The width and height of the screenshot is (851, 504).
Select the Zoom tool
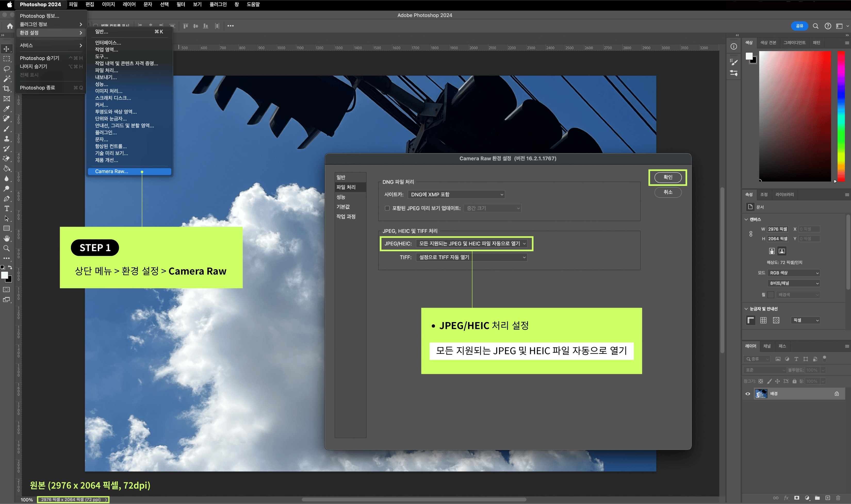click(6, 248)
